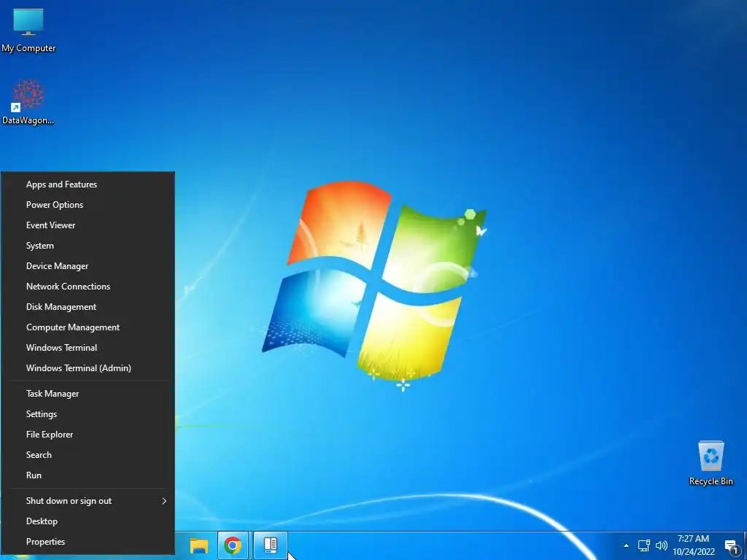Open Device Manager
The width and height of the screenshot is (747, 560).
(x=88, y=266)
